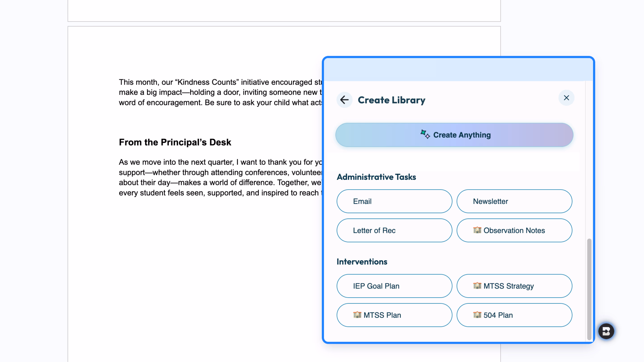Click the floating Brisk extension button
This screenshot has width=644, height=362.
606,331
